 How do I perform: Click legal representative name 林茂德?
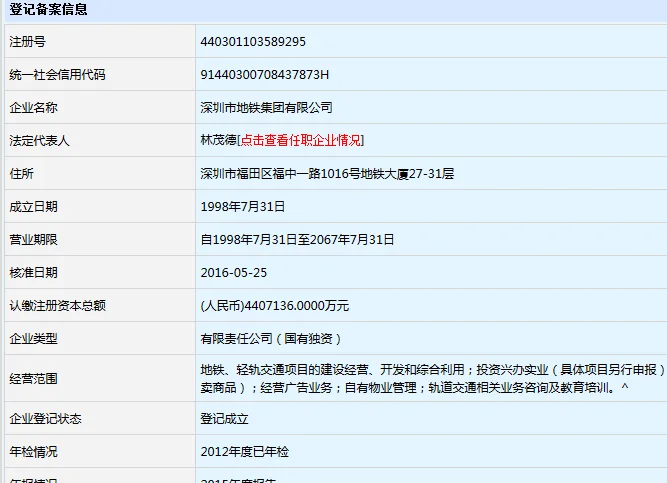pyautogui.click(x=218, y=140)
